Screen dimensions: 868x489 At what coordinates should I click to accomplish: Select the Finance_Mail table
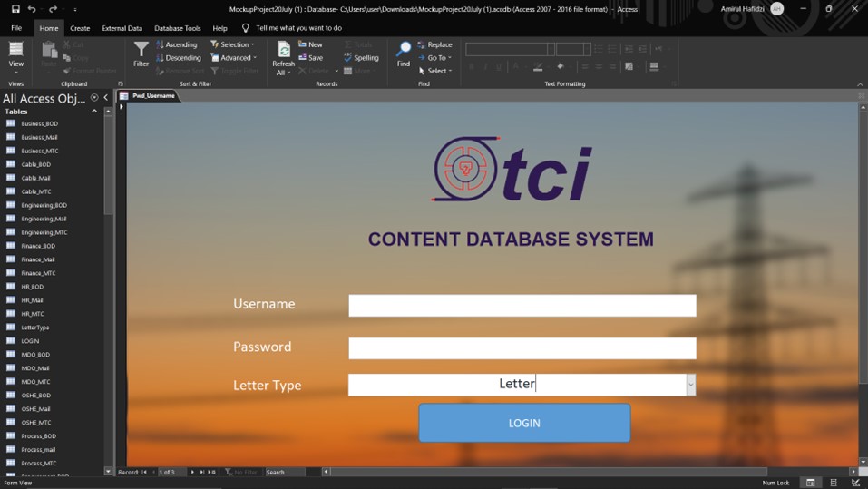pos(38,259)
